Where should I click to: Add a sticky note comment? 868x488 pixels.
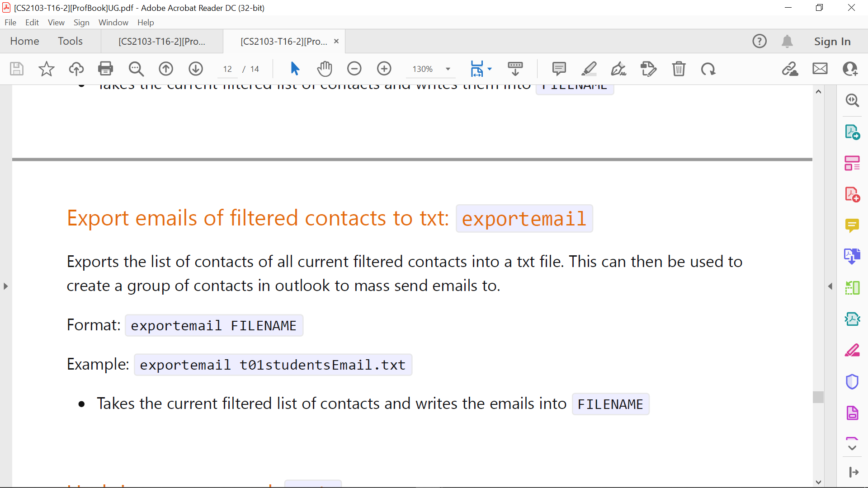point(559,69)
